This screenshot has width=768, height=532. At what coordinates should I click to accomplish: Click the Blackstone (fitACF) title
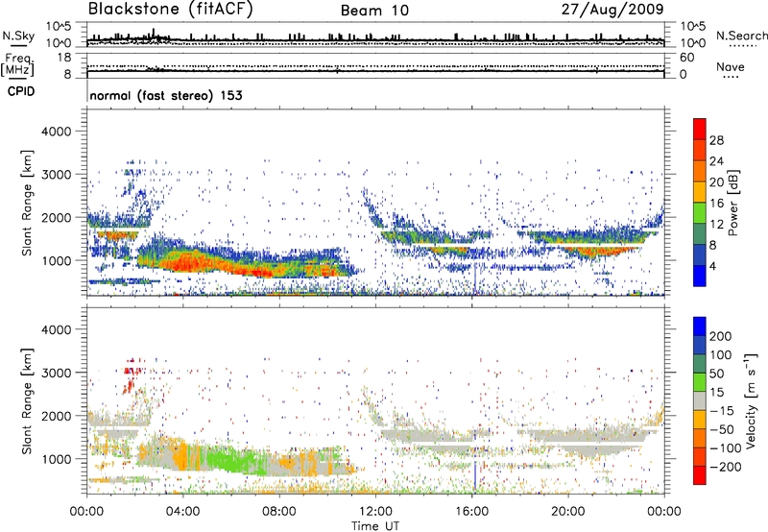point(171,9)
